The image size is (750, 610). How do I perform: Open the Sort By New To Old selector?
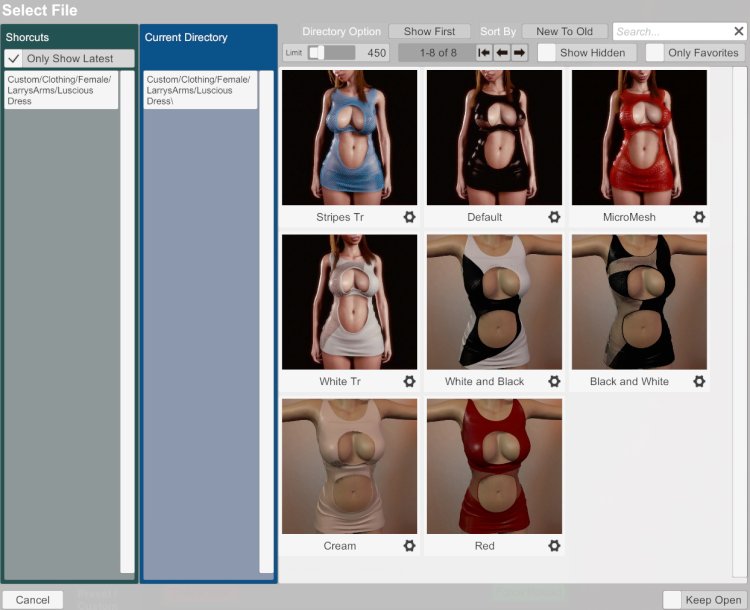564,32
